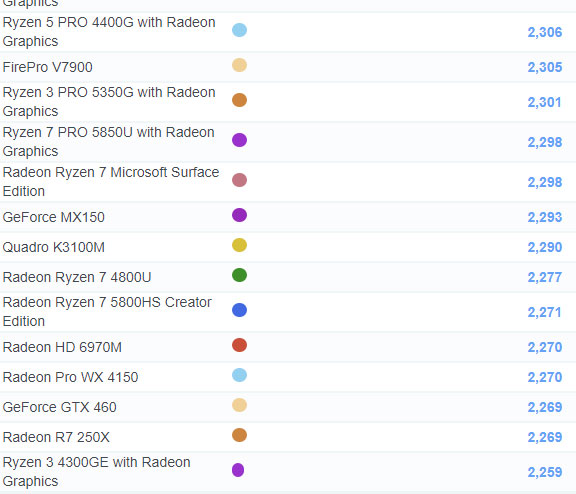Open the Radeon R7 250X entry
The height and width of the screenshot is (494, 576).
(56, 437)
